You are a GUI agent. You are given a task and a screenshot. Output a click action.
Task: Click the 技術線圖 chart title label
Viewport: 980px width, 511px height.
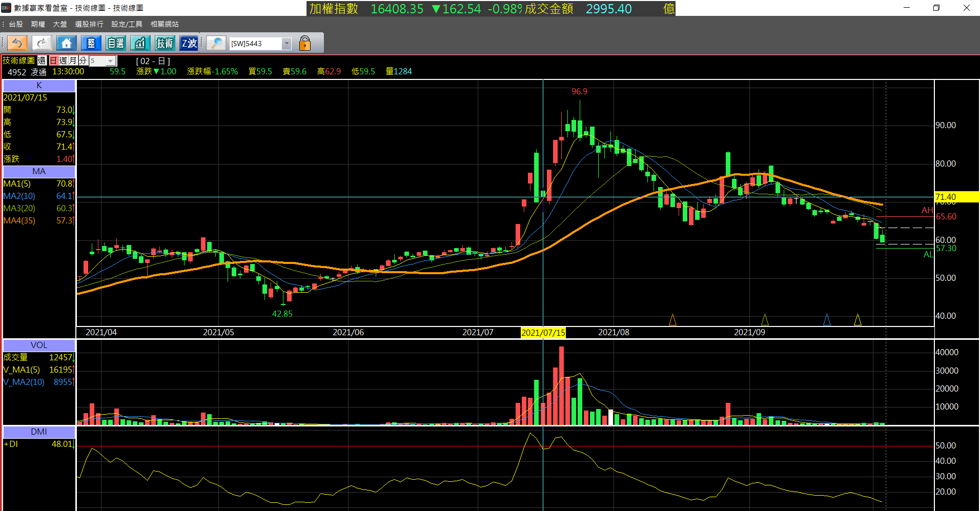click(19, 60)
